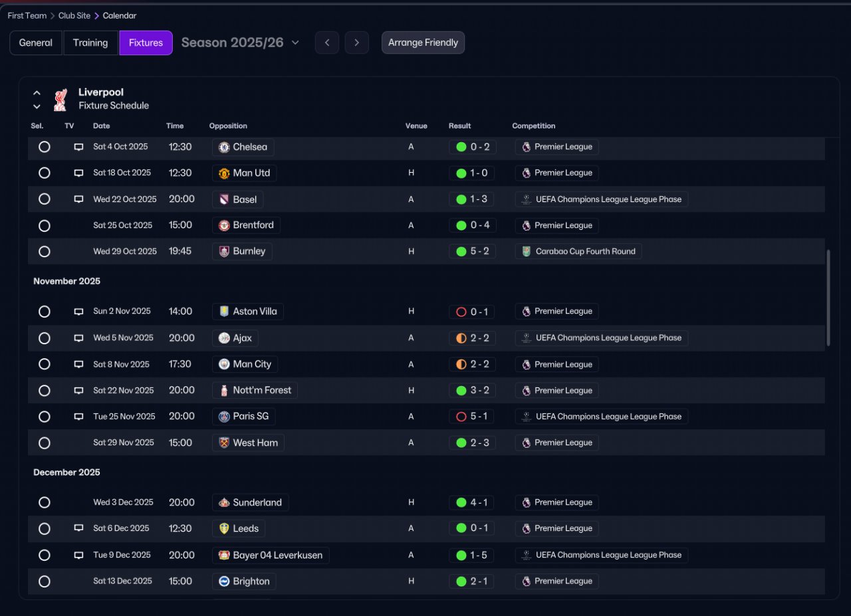851x616 pixels.
Task: Click the TV icon for Chelsea match
Action: (x=78, y=147)
